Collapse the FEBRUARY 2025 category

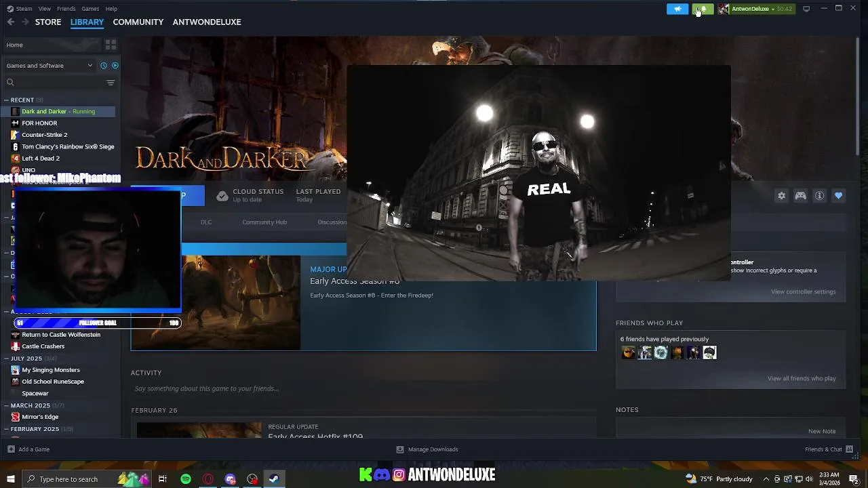coord(6,429)
